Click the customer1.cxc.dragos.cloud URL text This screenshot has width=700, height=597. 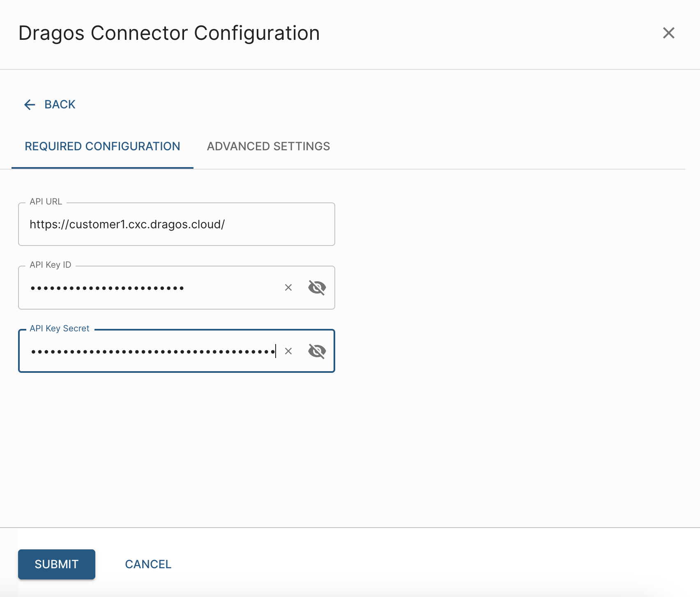pyautogui.click(x=127, y=225)
